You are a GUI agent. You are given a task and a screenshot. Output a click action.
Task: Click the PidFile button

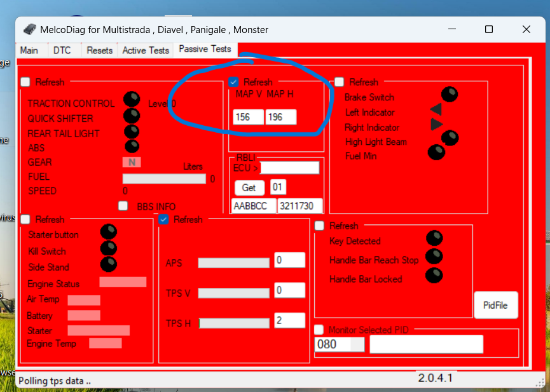[x=495, y=305]
